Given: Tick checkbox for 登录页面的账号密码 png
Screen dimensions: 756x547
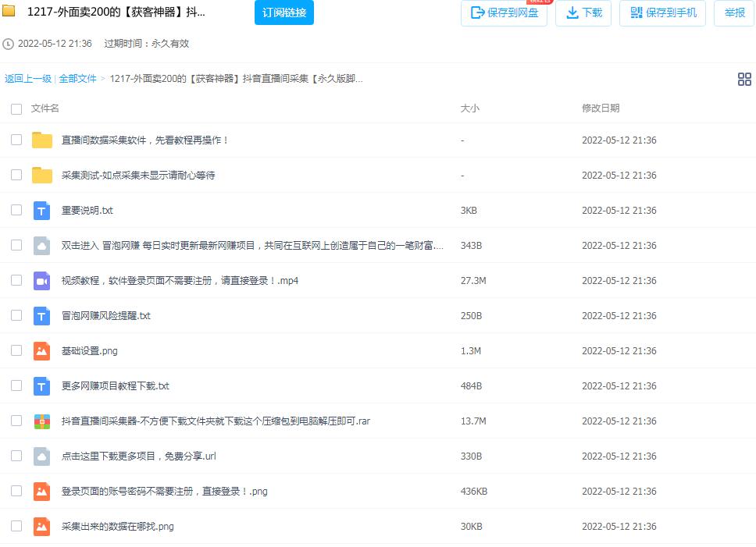Looking at the screenshot, I should [x=16, y=491].
